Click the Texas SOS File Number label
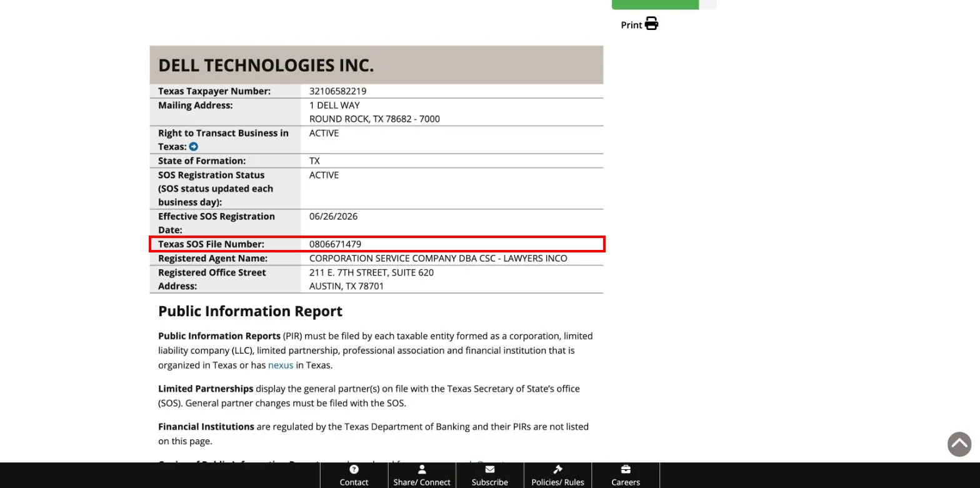 pyautogui.click(x=211, y=244)
